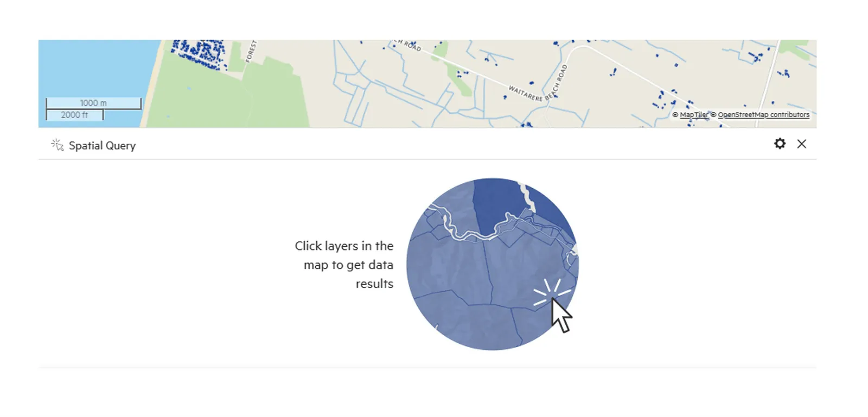This screenshot has height=417, width=868.
Task: Click the 1000 m scale bar
Action: pyautogui.click(x=93, y=103)
